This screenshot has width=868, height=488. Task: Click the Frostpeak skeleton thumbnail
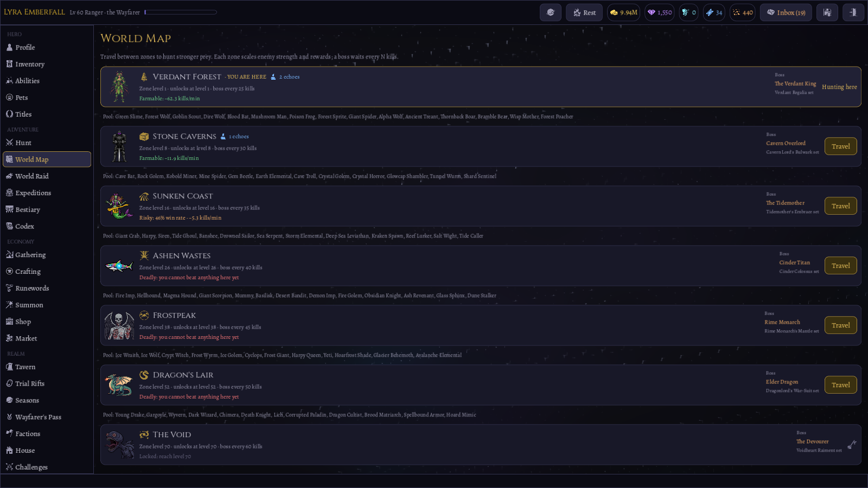click(119, 325)
